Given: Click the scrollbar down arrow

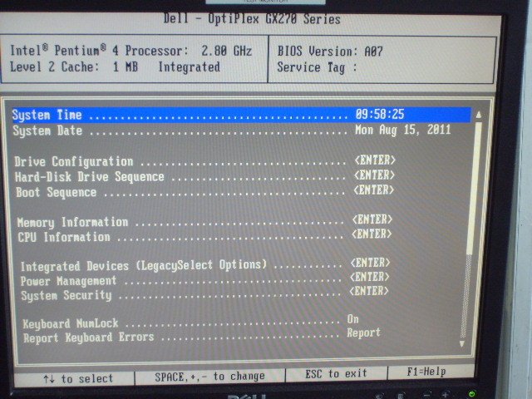Looking at the screenshot, I should (x=463, y=342).
